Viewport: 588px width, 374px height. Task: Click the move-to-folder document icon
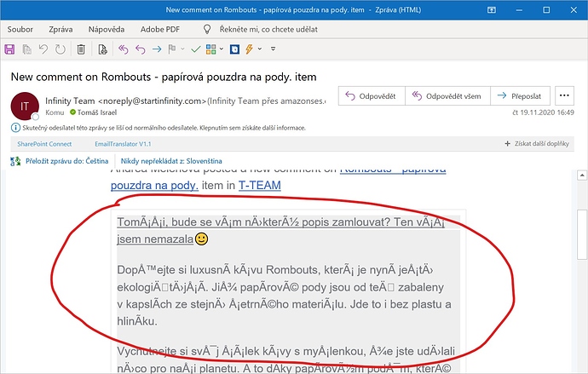coord(102,49)
